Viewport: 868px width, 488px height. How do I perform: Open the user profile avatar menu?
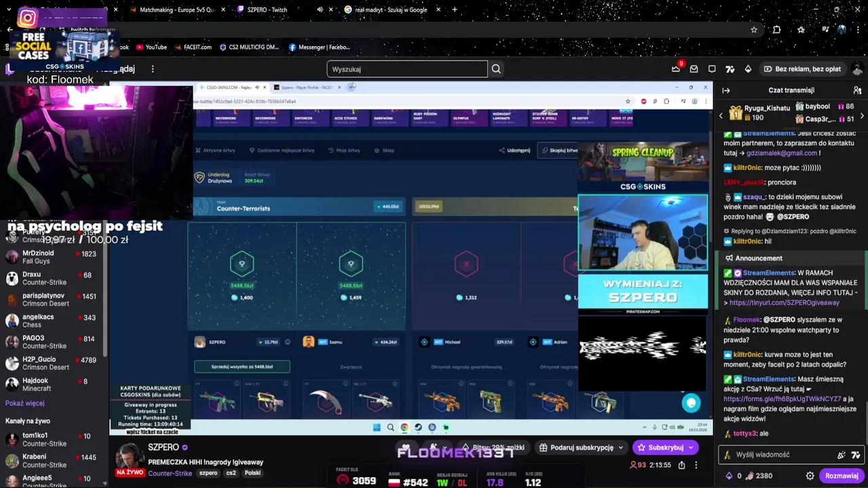tap(857, 69)
